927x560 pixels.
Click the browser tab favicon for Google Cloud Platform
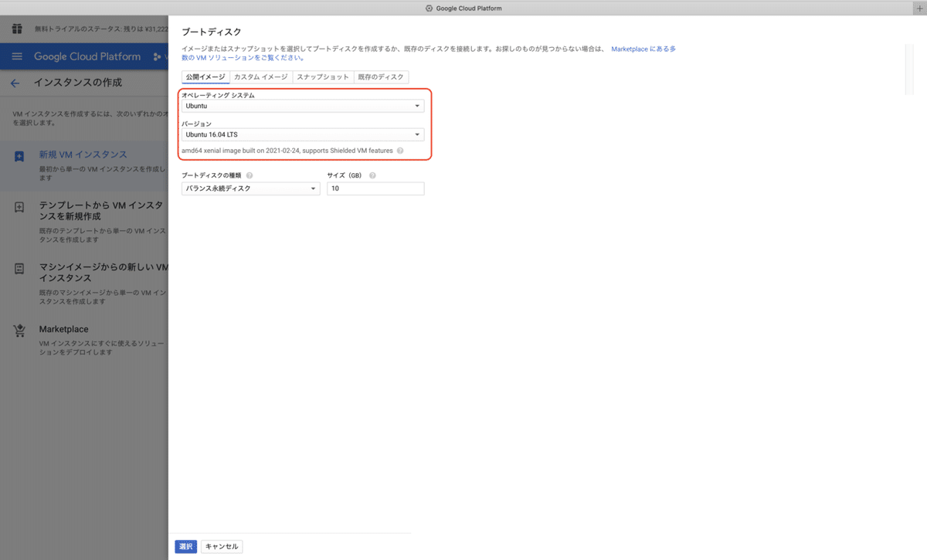pyautogui.click(x=429, y=8)
